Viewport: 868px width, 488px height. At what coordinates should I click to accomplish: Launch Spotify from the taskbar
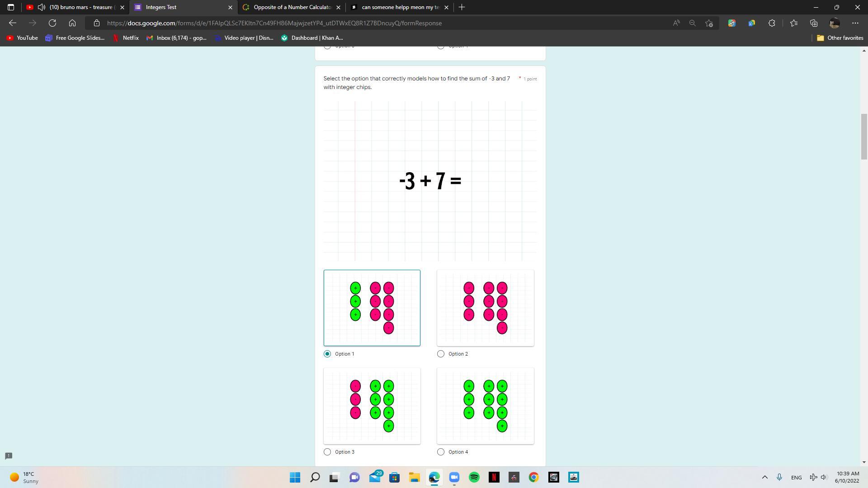click(x=474, y=477)
